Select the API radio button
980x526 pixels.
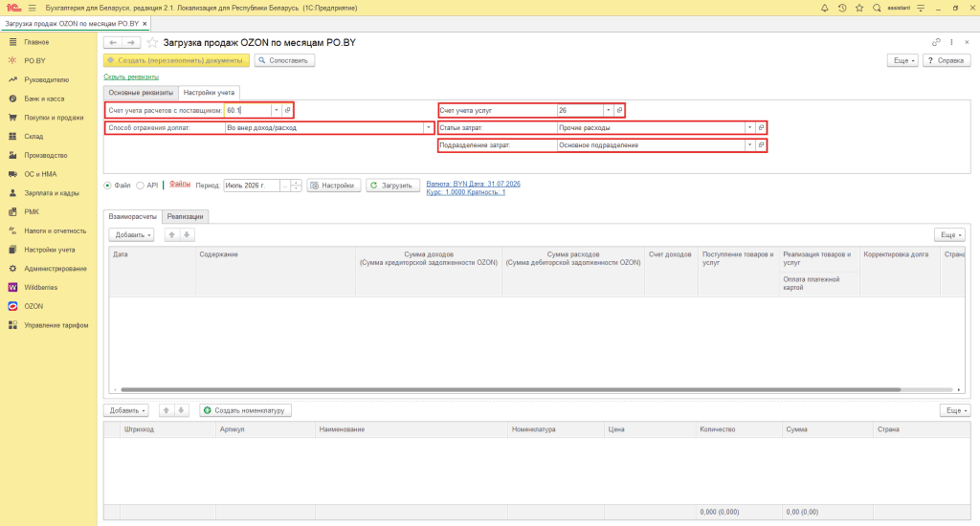(x=140, y=186)
